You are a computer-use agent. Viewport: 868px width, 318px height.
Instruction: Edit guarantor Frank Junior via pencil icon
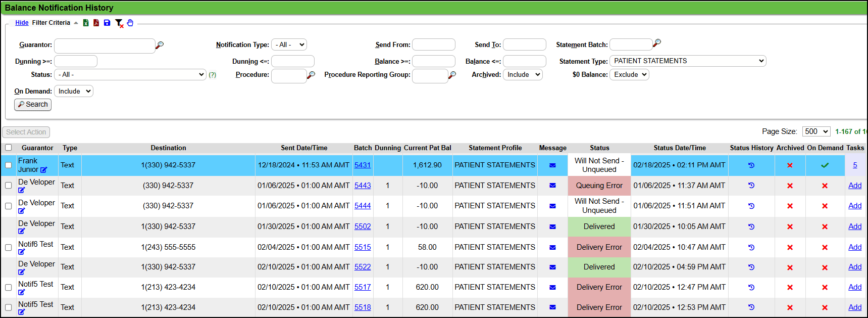[x=43, y=170]
